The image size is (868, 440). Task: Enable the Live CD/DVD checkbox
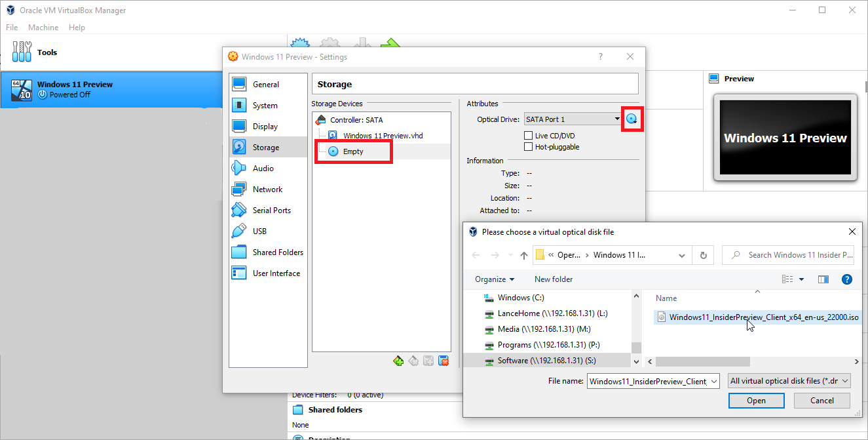click(528, 136)
